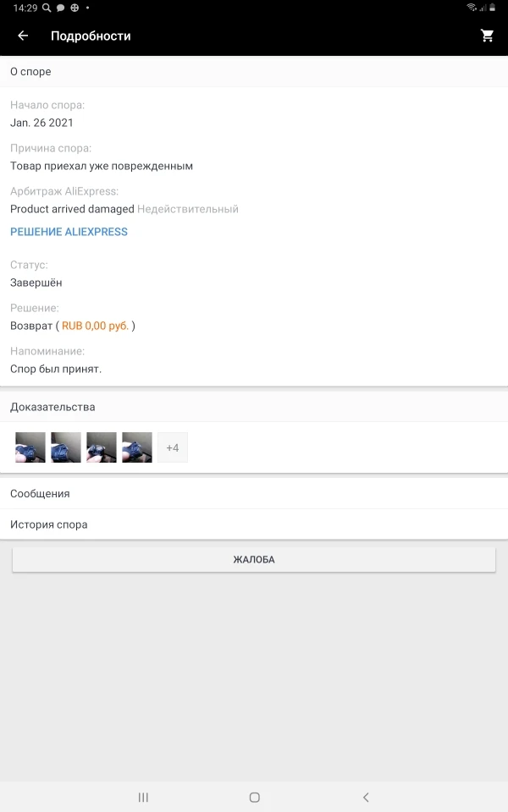Open the fourth evidence photo
The image size is (508, 812).
pos(137,447)
